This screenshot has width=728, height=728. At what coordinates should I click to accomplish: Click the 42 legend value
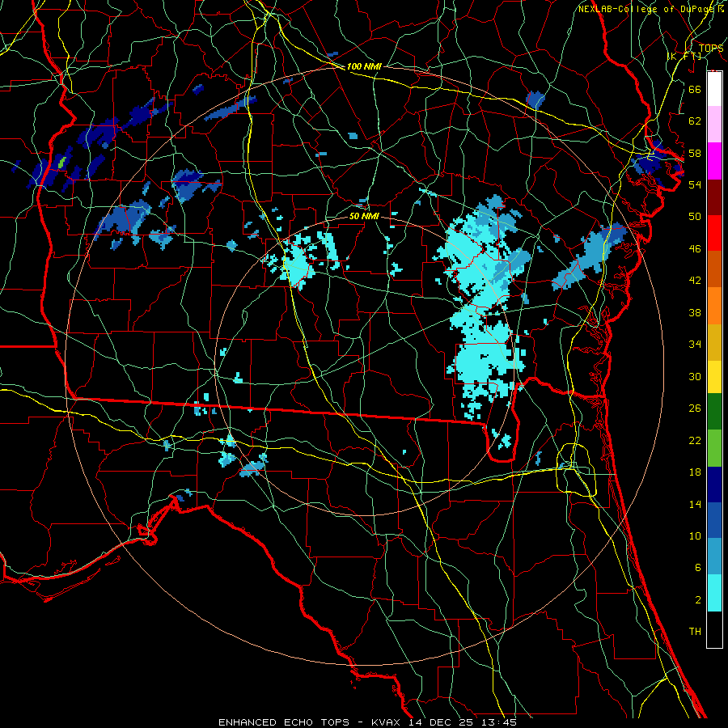[x=695, y=281]
